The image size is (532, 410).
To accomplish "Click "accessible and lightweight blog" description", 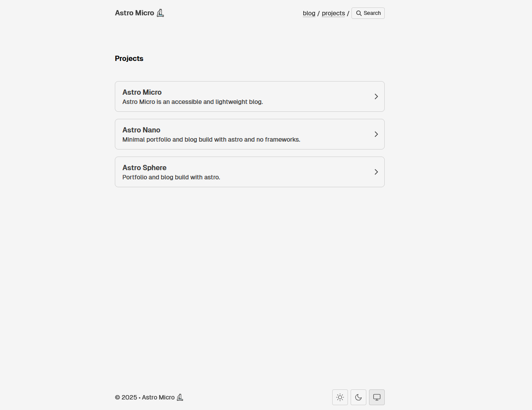I will [192, 102].
